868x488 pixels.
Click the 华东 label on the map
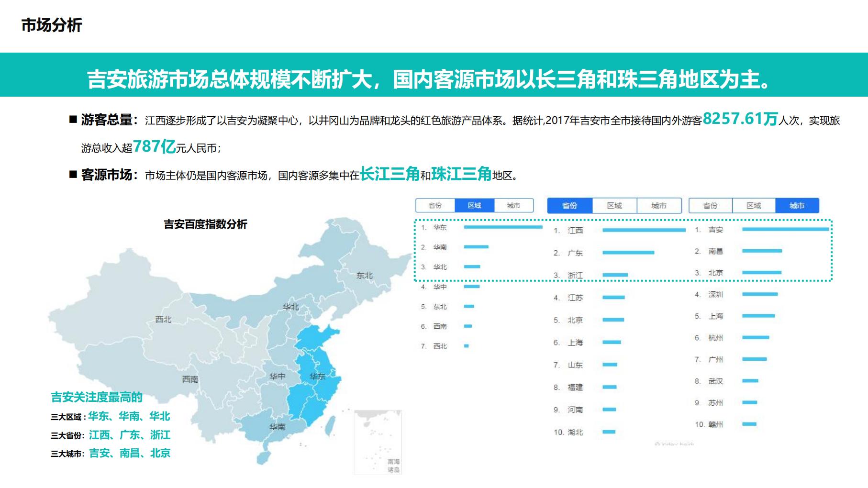pos(317,376)
